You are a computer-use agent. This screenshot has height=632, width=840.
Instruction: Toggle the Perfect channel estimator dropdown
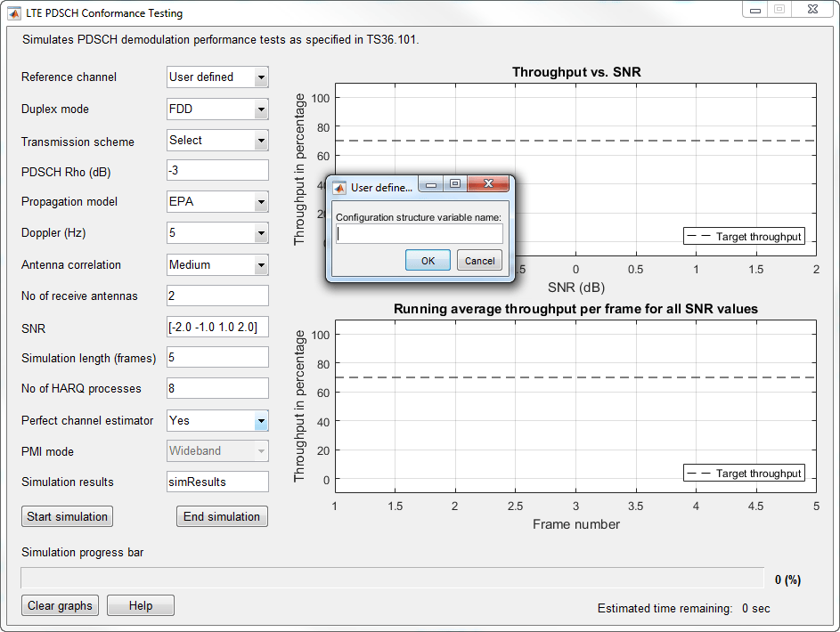pos(217,421)
